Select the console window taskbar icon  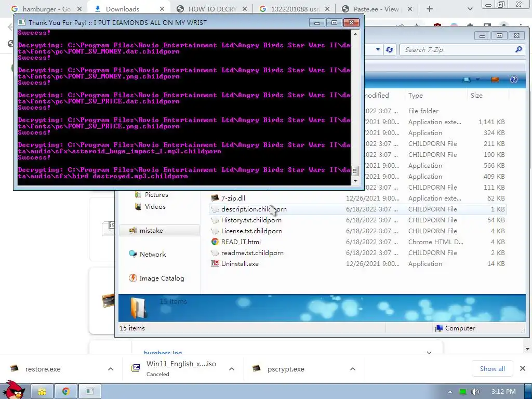(89, 392)
